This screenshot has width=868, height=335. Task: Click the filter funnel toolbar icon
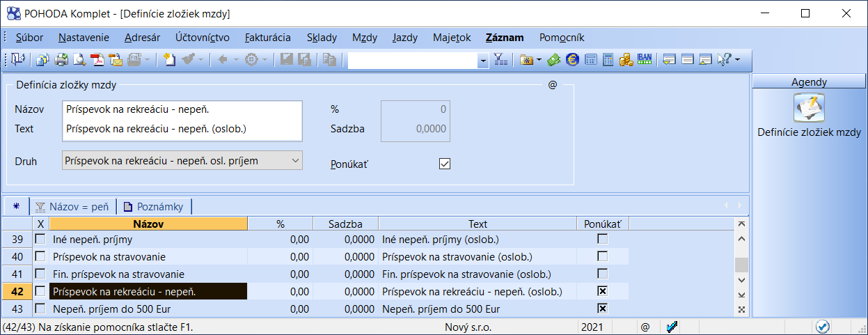point(500,60)
